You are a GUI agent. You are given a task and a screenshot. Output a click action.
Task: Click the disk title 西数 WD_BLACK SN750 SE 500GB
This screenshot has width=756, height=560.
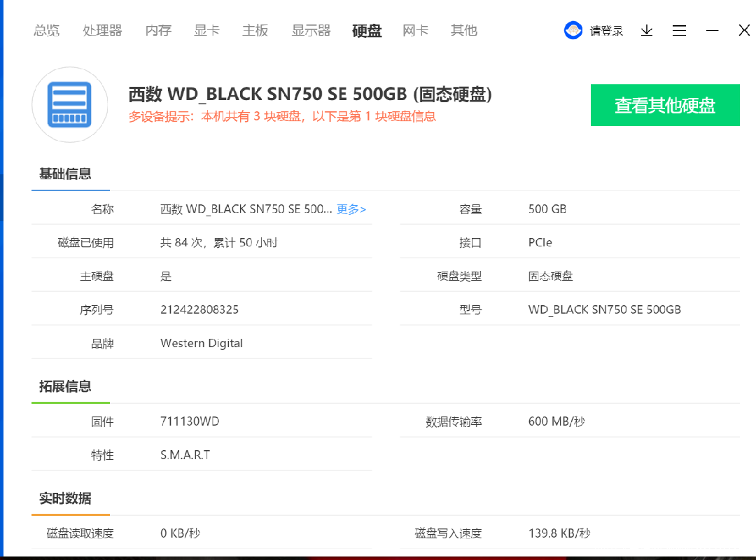tap(311, 94)
